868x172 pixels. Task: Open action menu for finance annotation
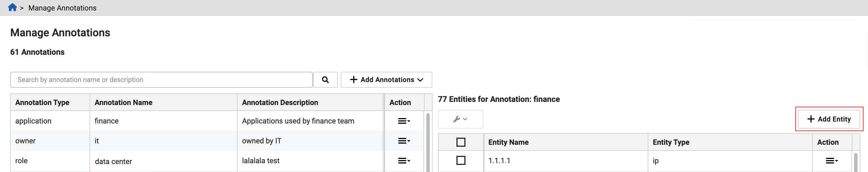click(404, 121)
